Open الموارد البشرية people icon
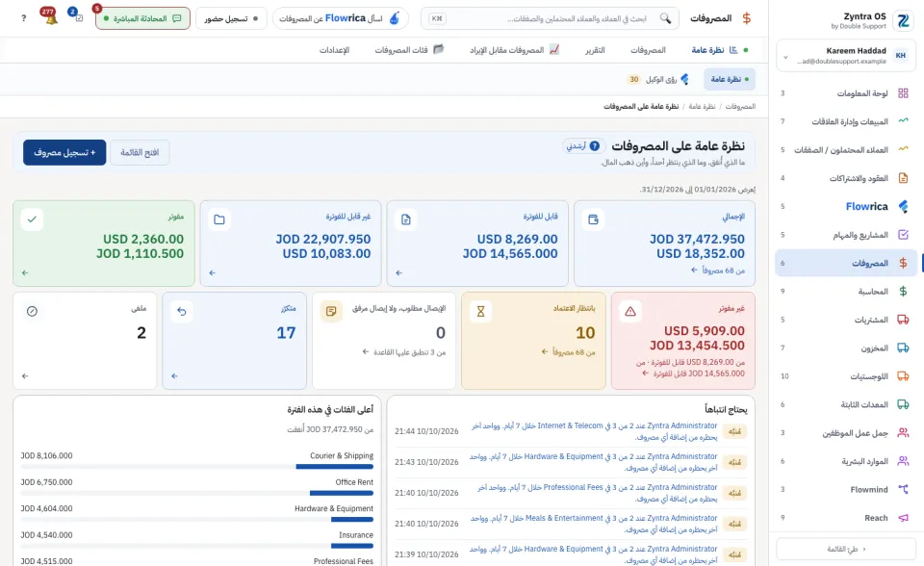The height and width of the screenshot is (566, 924). tap(903, 461)
